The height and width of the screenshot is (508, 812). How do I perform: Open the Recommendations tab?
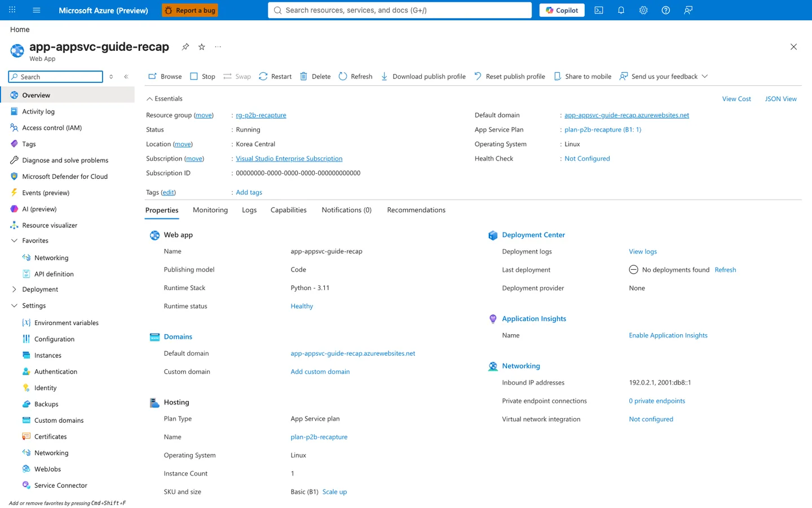(416, 210)
